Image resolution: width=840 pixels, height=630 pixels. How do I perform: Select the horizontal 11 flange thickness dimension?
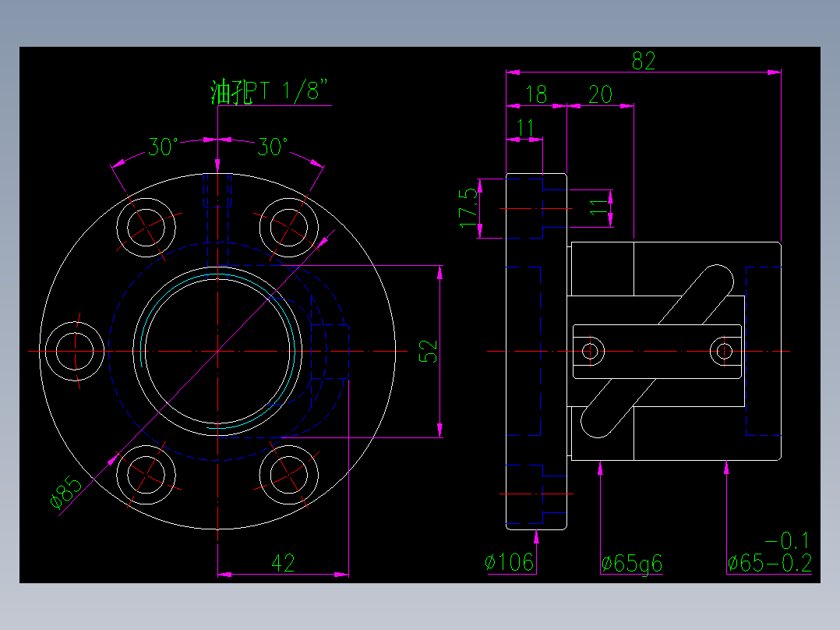[x=525, y=126]
